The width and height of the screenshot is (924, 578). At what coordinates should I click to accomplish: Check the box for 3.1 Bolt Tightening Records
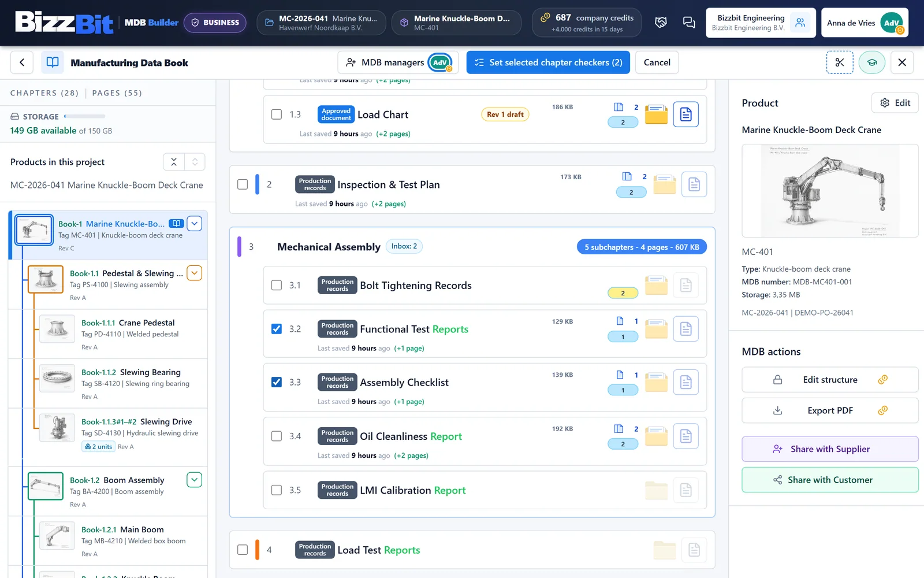[x=277, y=285]
